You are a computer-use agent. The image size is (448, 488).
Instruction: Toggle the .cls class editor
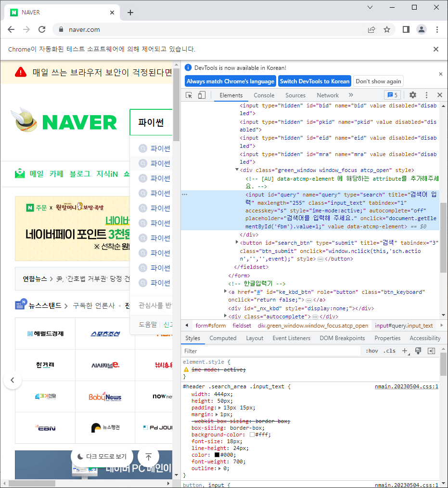(390, 351)
